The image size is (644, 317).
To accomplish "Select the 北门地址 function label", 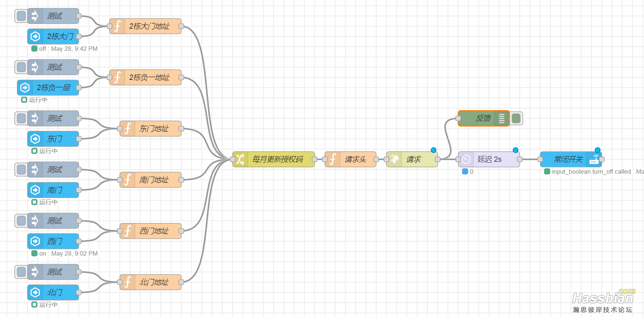I will [154, 282].
